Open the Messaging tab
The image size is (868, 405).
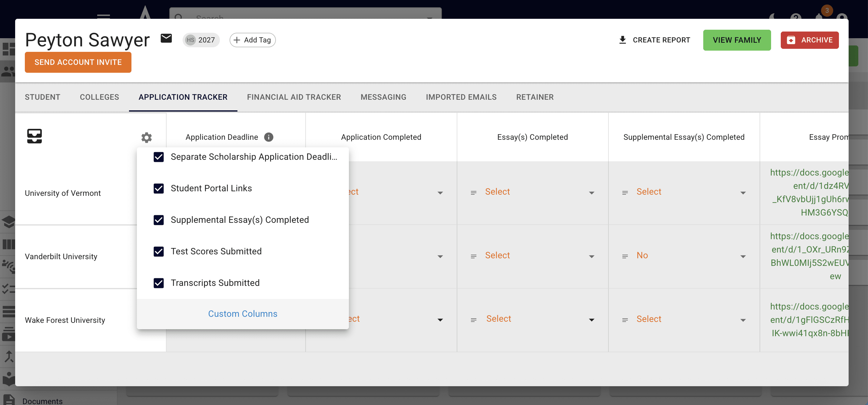(x=383, y=97)
